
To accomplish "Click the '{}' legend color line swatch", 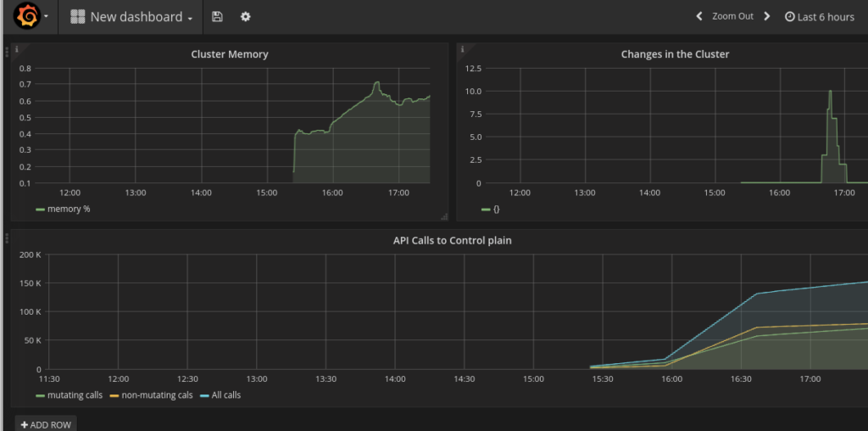I will (485, 209).
